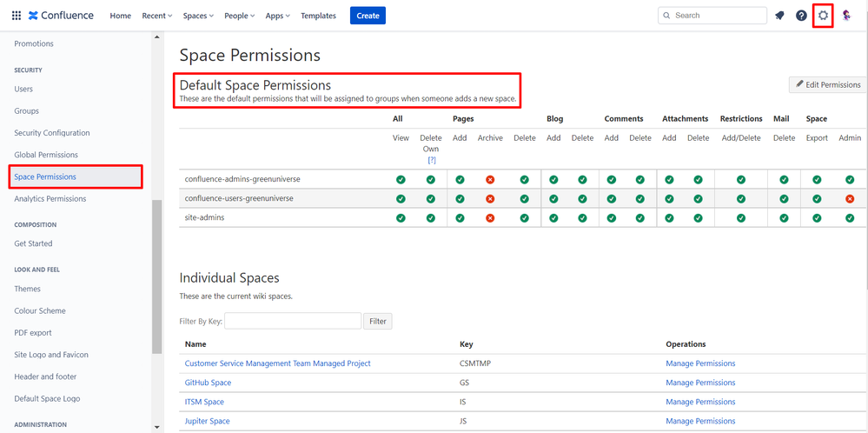Select Space Permissions sidebar item
Viewport: 868px width, 433px height.
(76, 177)
